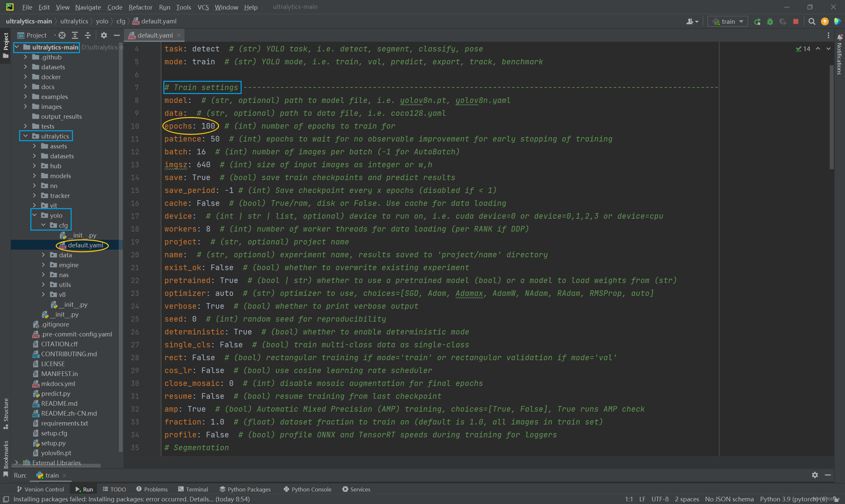Toggle tool window bars icon in status bar
Screen dimensions: 845x504
click(x=6, y=499)
